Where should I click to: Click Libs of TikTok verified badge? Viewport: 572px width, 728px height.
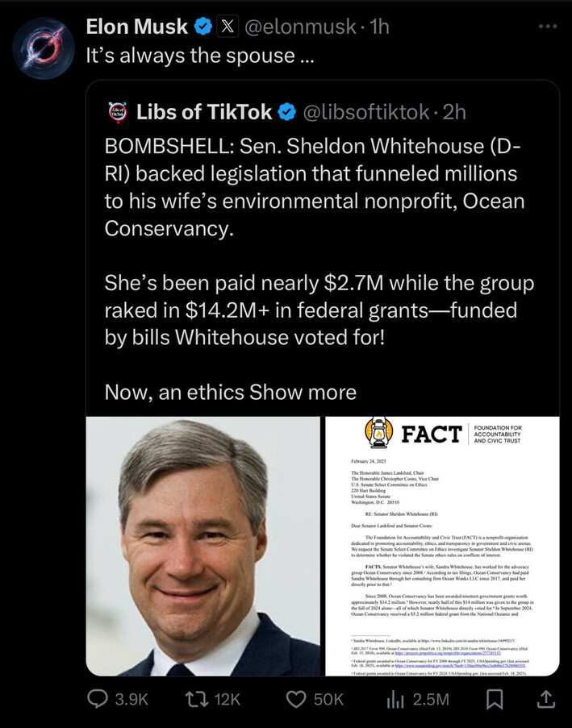(286, 113)
